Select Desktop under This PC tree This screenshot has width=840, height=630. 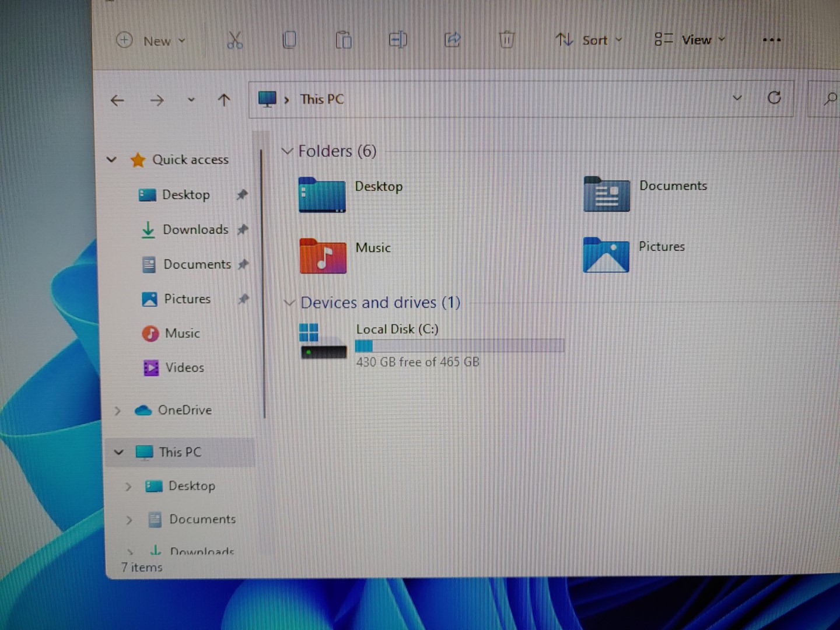point(191,486)
